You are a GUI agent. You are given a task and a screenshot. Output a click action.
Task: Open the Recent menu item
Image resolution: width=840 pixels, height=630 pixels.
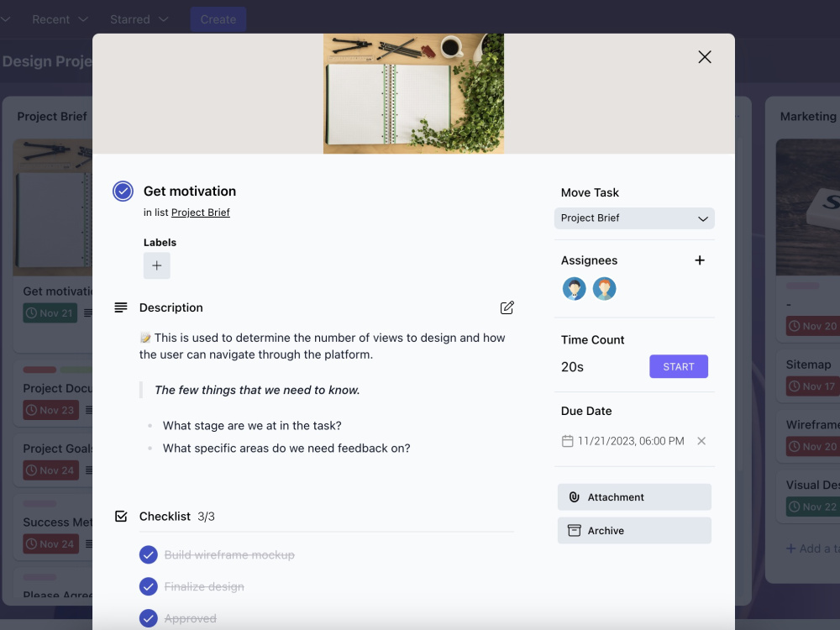click(50, 18)
